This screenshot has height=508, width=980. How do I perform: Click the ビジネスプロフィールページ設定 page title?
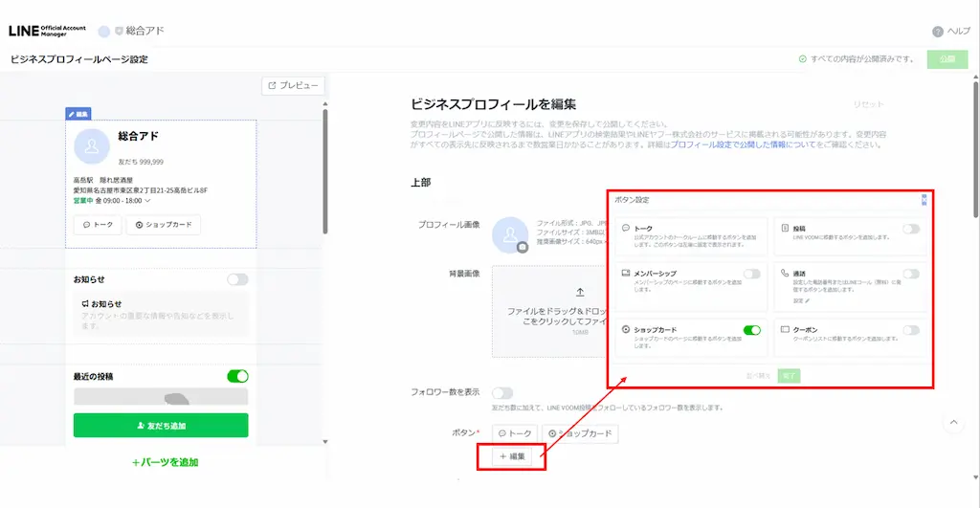(x=79, y=59)
